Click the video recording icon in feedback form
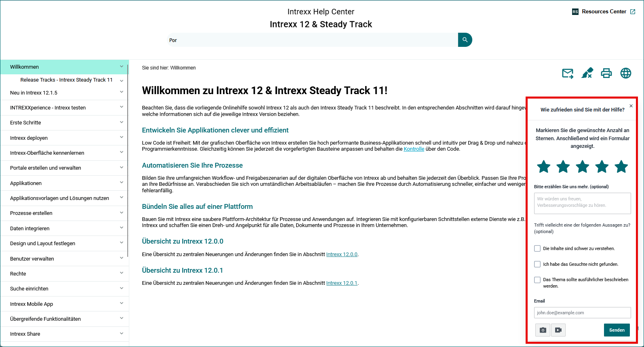Viewport: 644px width, 347px height. click(x=558, y=330)
